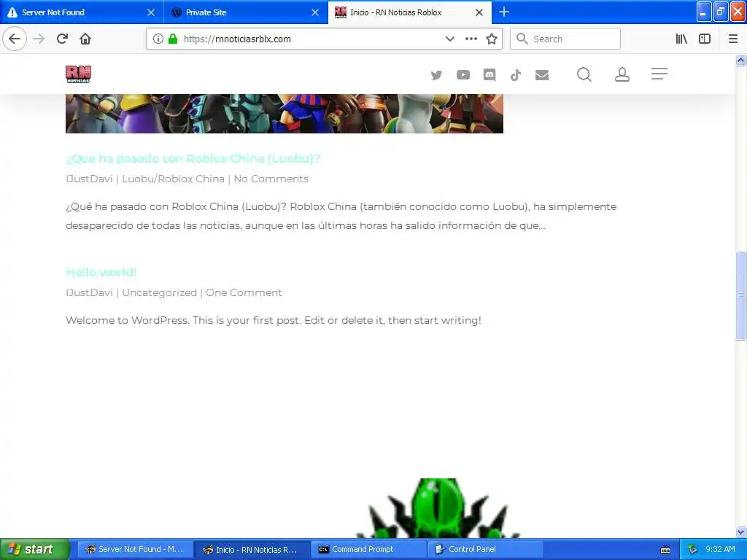The width and height of the screenshot is (747, 560).
Task: Click the 9:32 AM taskbar clock
Action: click(x=720, y=549)
